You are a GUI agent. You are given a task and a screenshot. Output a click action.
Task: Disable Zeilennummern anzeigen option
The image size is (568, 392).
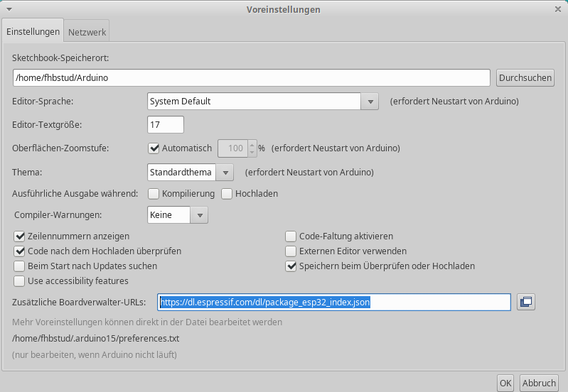pos(19,236)
